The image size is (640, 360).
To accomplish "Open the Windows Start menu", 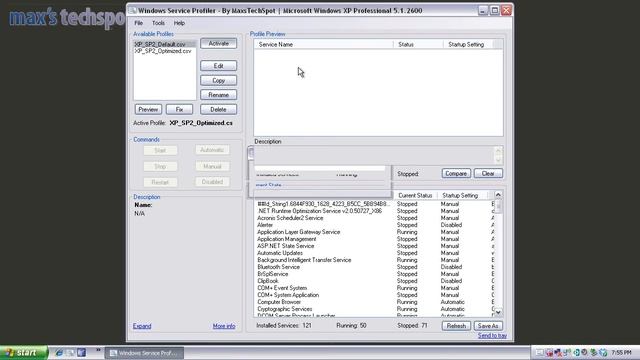I will click(24, 353).
